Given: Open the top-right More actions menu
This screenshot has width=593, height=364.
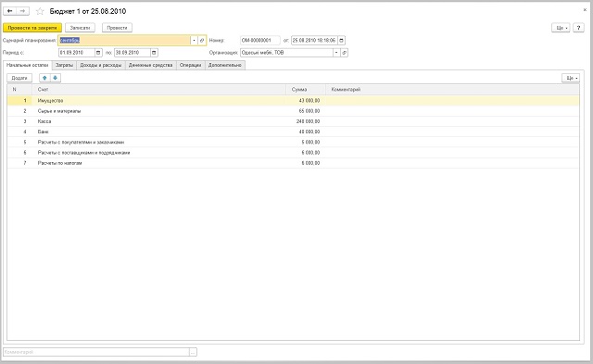Looking at the screenshot, I should [561, 28].
